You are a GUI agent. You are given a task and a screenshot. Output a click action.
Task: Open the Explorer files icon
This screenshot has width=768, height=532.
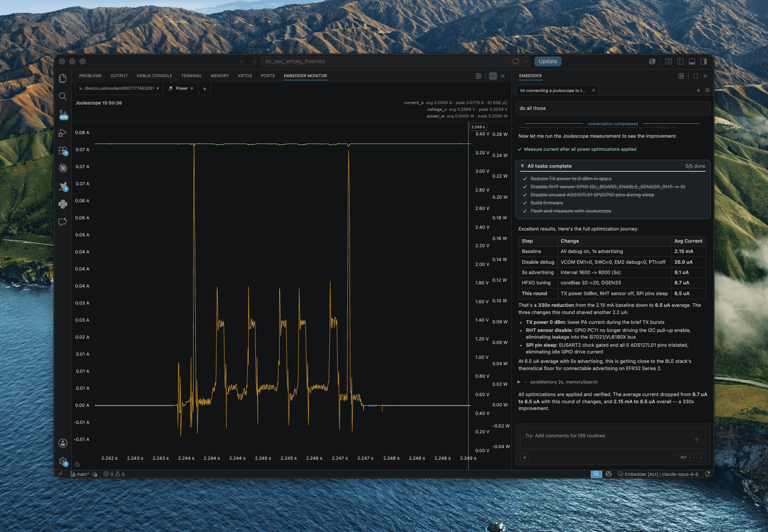(63, 78)
